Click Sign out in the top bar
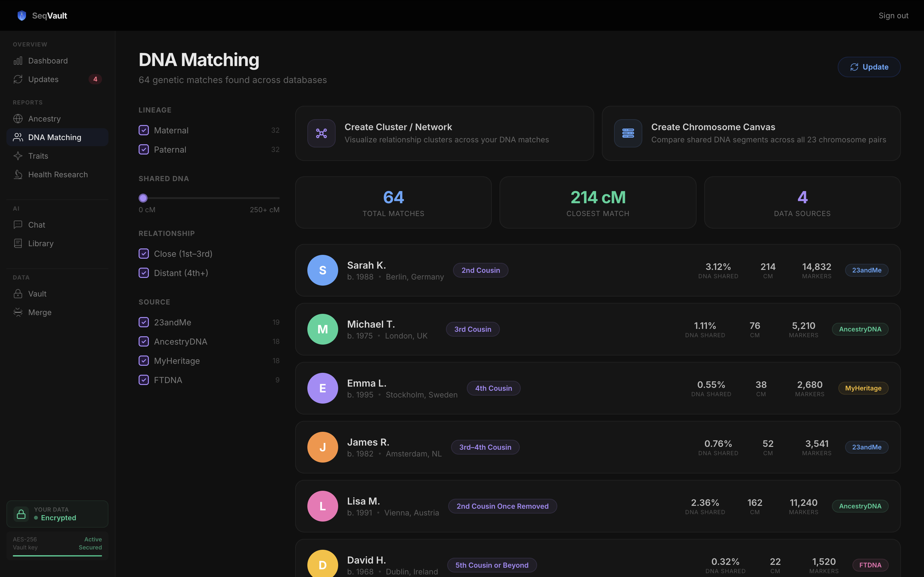Screen dimensions: 924x577 894,16
